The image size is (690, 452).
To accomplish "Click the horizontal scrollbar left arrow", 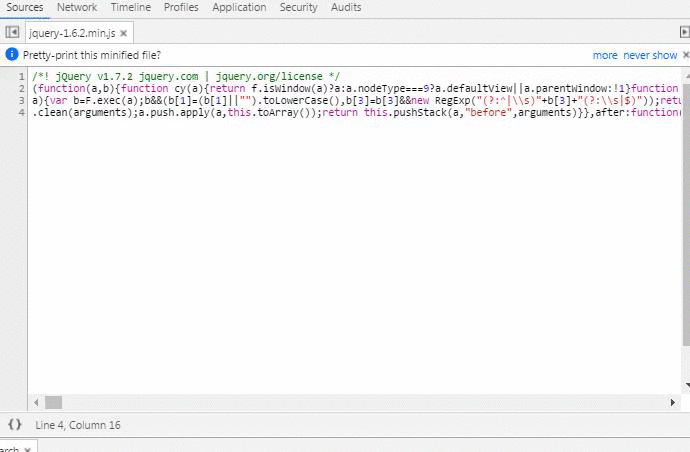I will (x=36, y=402).
